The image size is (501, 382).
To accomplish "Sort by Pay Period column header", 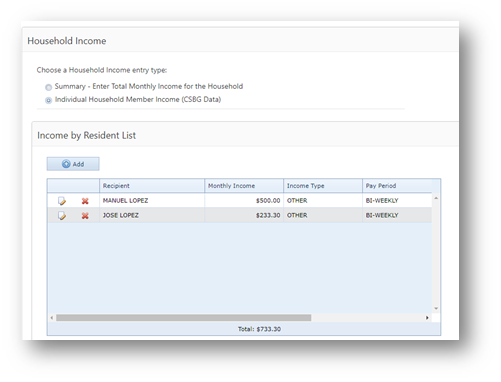I will 397,186.
